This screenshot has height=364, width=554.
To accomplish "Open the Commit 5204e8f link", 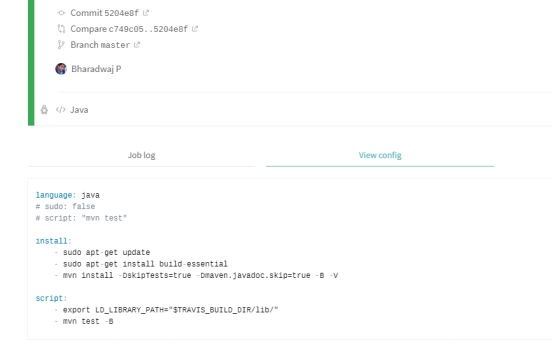I will point(105,13).
